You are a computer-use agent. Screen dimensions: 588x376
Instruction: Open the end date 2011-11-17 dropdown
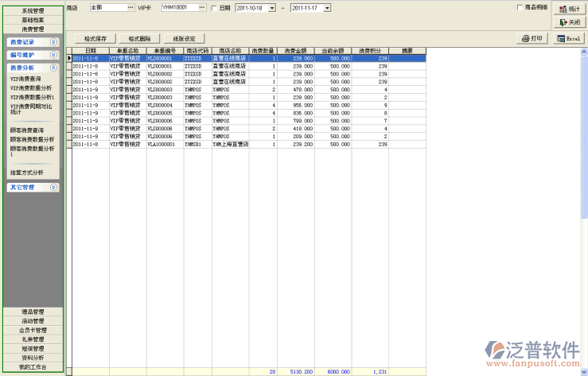(x=326, y=7)
